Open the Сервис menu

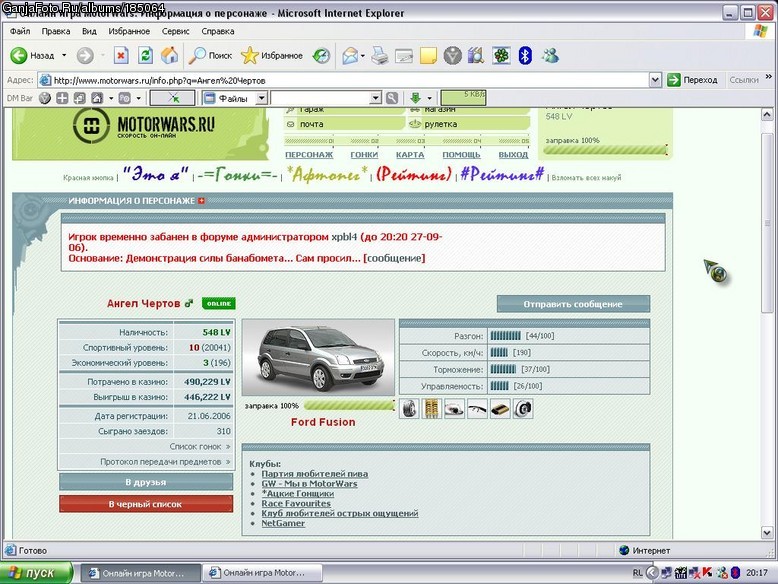pyautogui.click(x=176, y=31)
